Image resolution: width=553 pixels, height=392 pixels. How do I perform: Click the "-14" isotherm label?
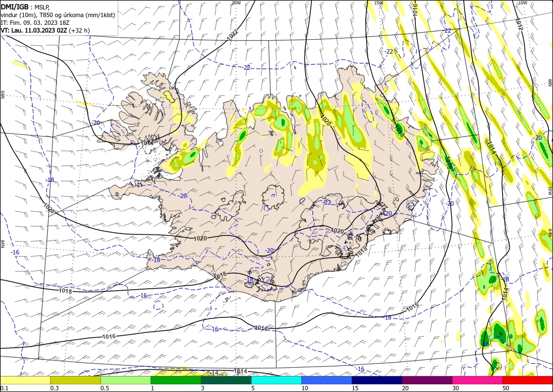(x=215, y=373)
